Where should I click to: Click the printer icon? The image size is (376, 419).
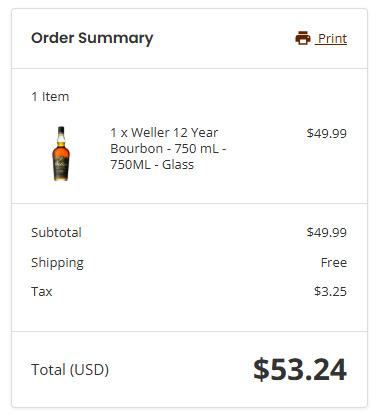pyautogui.click(x=303, y=38)
